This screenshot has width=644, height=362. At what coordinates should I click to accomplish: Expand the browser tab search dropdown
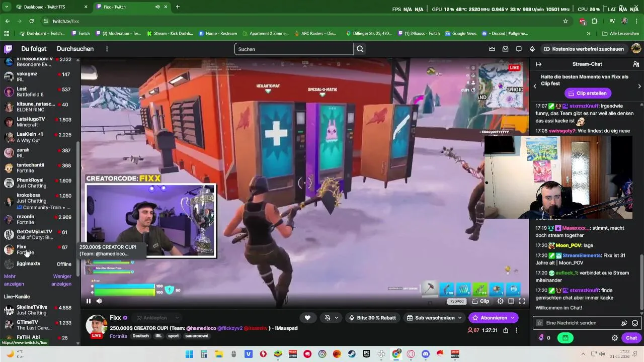pos(6,7)
